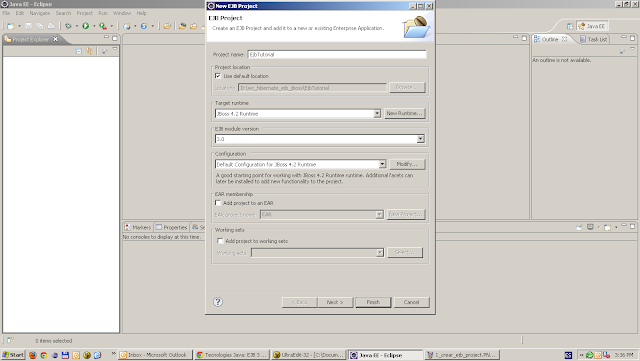
Task: Click the Windows Start button
Action: coord(13,355)
